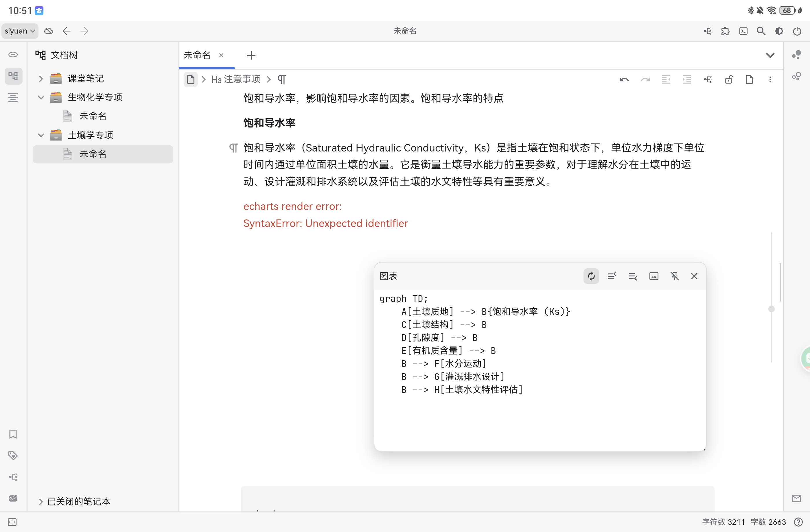The width and height of the screenshot is (810, 532).
Task: Select the outline panel in the sidebar
Action: (14, 98)
